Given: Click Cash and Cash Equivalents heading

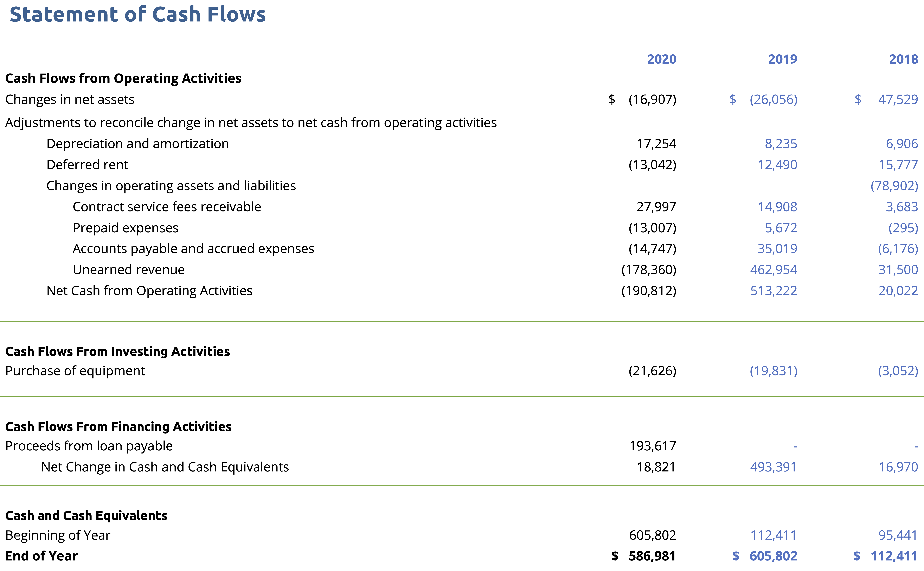Looking at the screenshot, I should click(86, 516).
